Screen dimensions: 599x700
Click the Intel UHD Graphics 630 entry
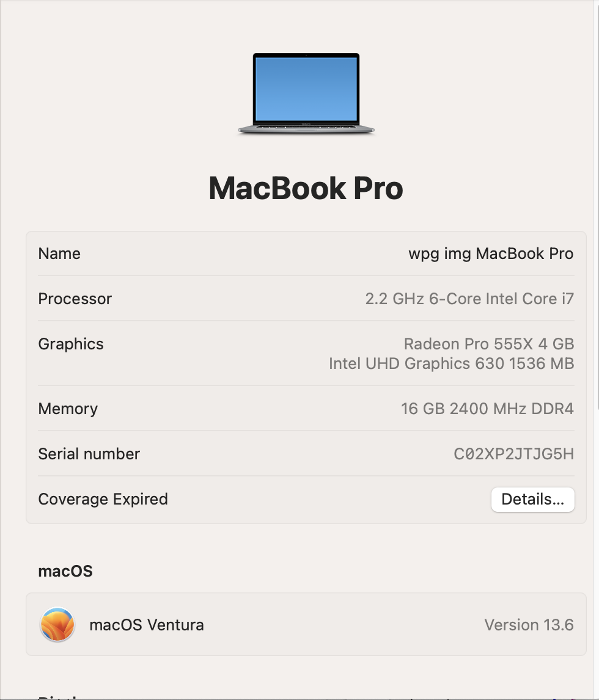point(451,363)
